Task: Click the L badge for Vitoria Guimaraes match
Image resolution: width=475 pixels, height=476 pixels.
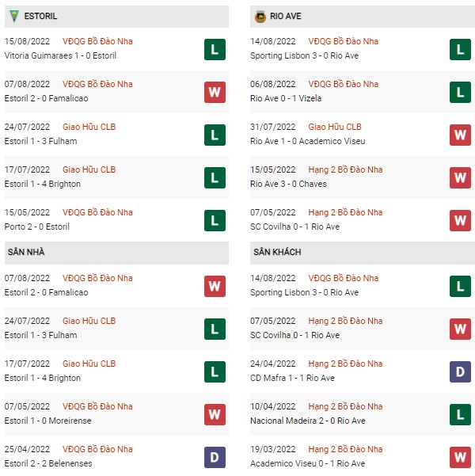Action: pos(215,49)
